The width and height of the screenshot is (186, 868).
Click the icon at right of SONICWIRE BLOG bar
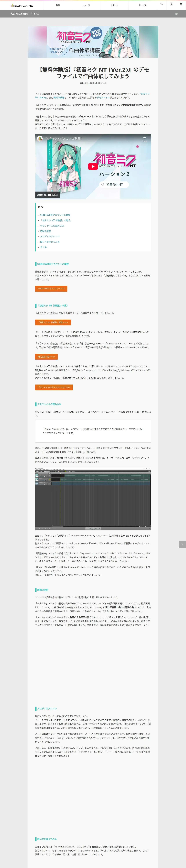(177, 14)
